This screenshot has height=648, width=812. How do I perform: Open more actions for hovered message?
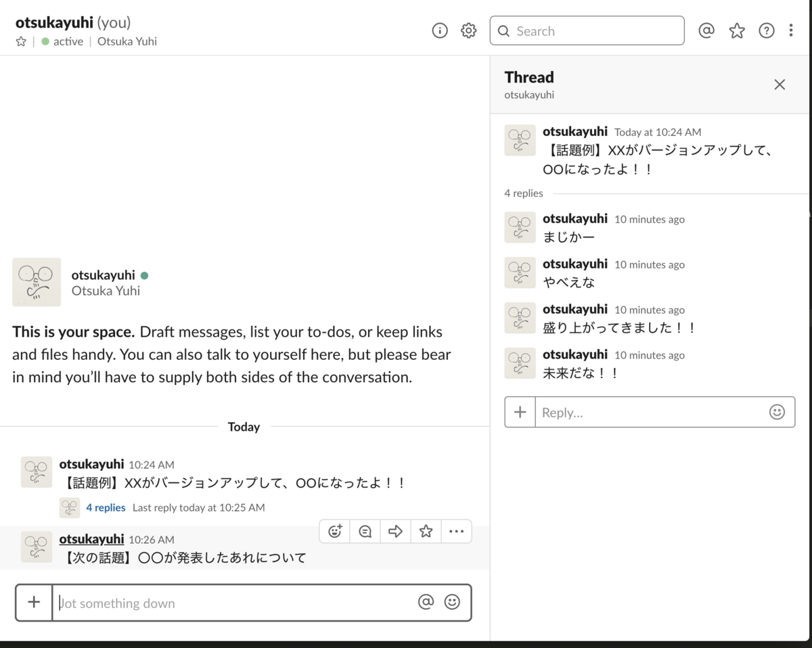click(x=457, y=531)
